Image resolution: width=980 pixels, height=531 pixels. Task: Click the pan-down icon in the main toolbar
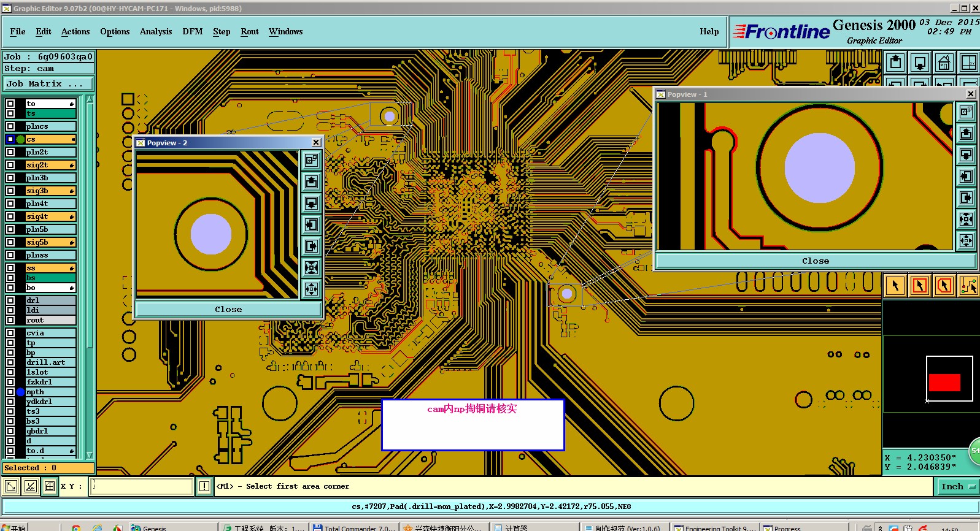920,63
